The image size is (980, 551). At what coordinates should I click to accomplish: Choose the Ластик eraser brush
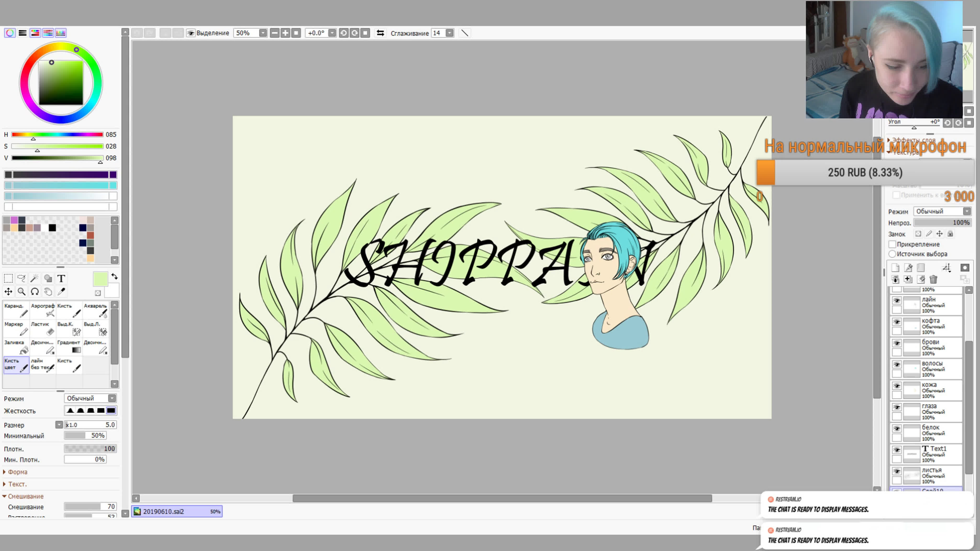tap(42, 328)
